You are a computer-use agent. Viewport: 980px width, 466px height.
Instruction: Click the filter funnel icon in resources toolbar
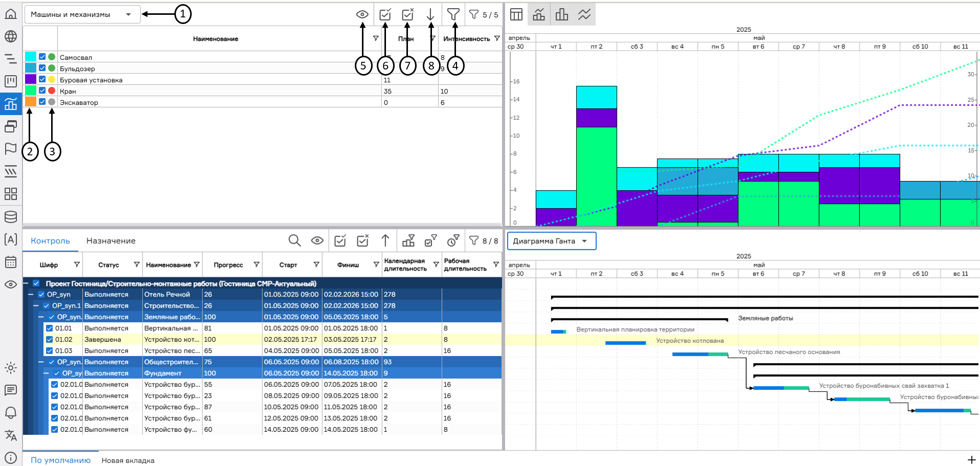click(x=453, y=14)
